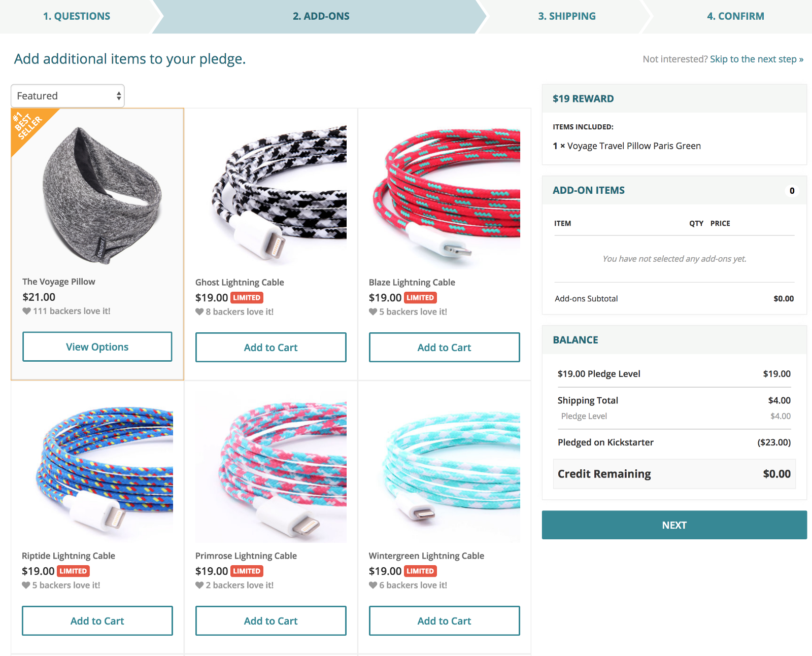
Task: Click the #1 Best Seller ribbon badge
Action: coord(28,125)
